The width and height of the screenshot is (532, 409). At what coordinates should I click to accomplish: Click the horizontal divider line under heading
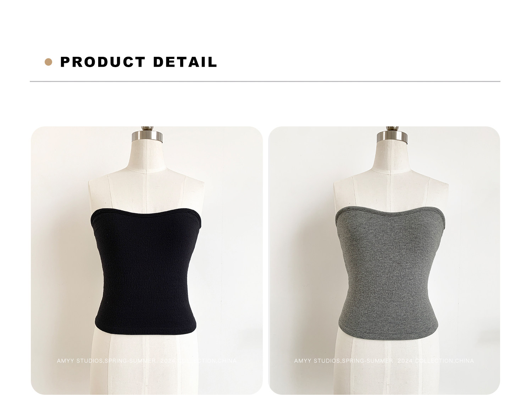[x=265, y=81]
